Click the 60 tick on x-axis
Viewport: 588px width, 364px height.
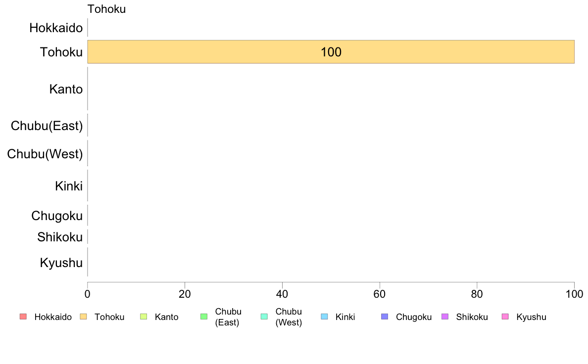(380, 294)
